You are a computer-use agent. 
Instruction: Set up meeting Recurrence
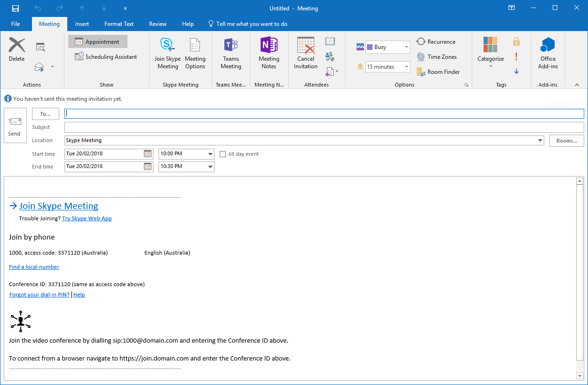coord(436,42)
